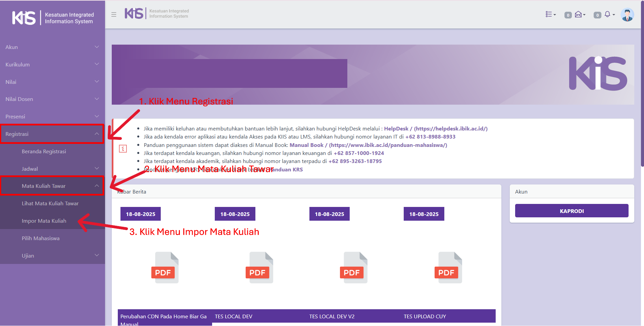Open the PDF icon for TES LOCAL DEV
This screenshot has width=644, height=326.
(261, 268)
